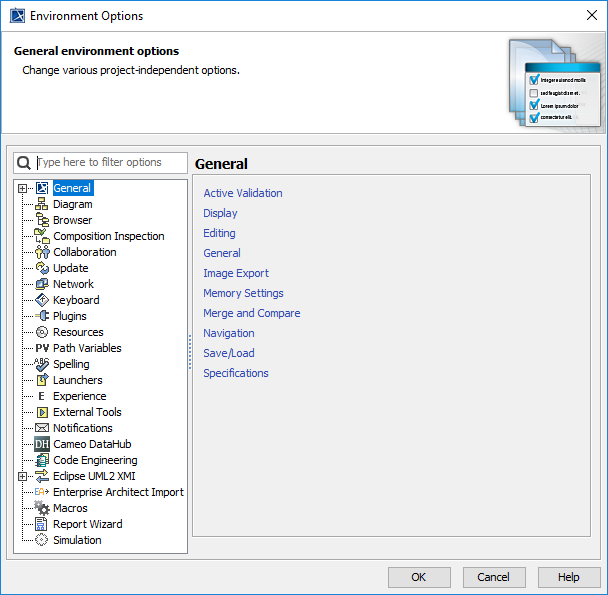Open the Memory Settings link
Viewport: 608px width, 595px height.
click(243, 293)
